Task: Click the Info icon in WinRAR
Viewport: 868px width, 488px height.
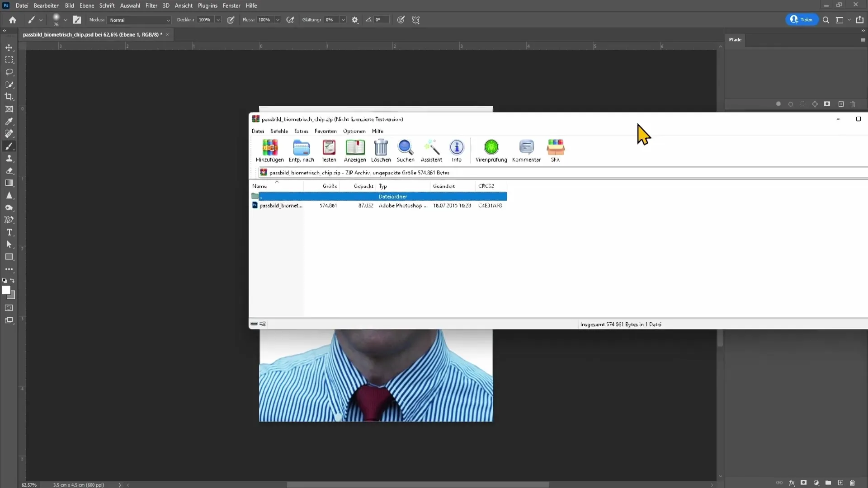Action: tap(457, 151)
